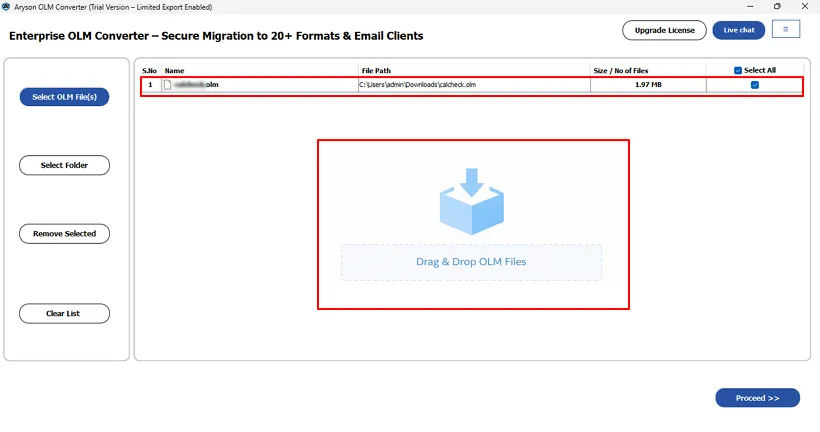This screenshot has height=432, width=820.
Task: Click Remove Selected button
Action: coord(64,234)
